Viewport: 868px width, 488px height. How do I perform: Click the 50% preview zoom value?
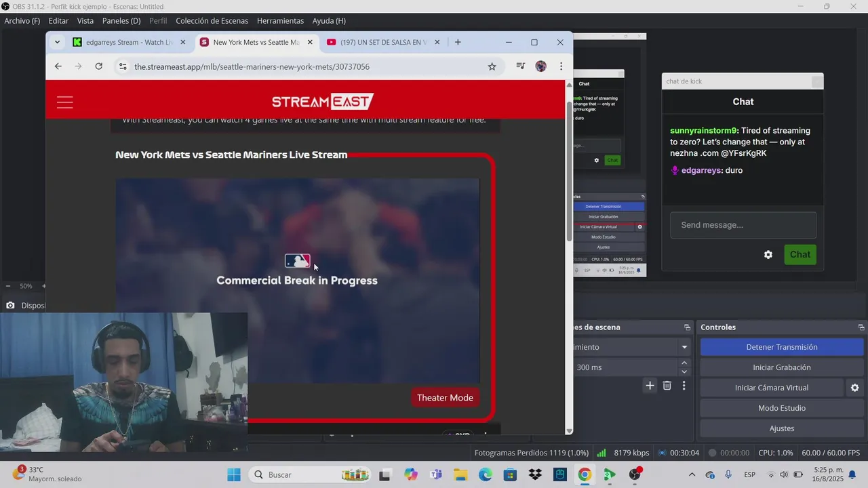point(26,286)
